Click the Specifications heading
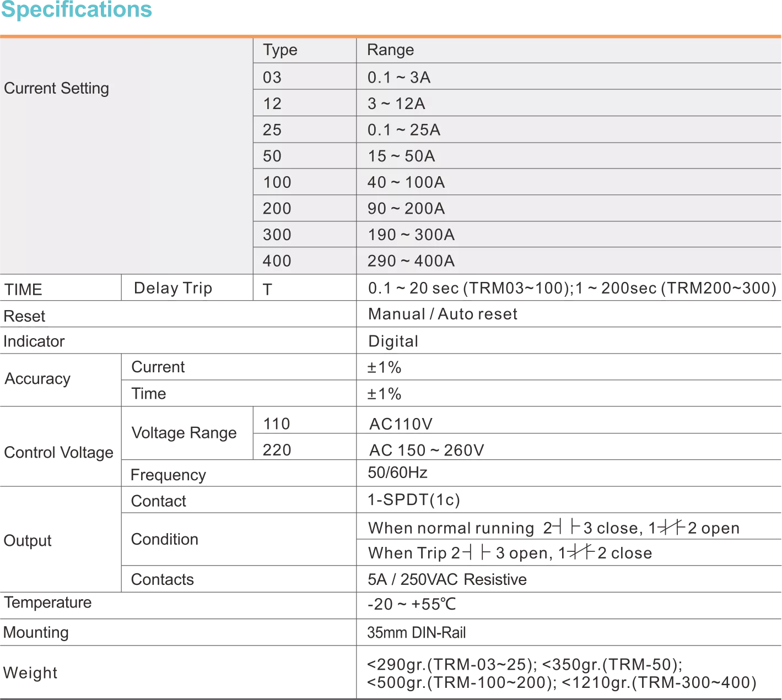782x700 pixels. tap(77, 10)
